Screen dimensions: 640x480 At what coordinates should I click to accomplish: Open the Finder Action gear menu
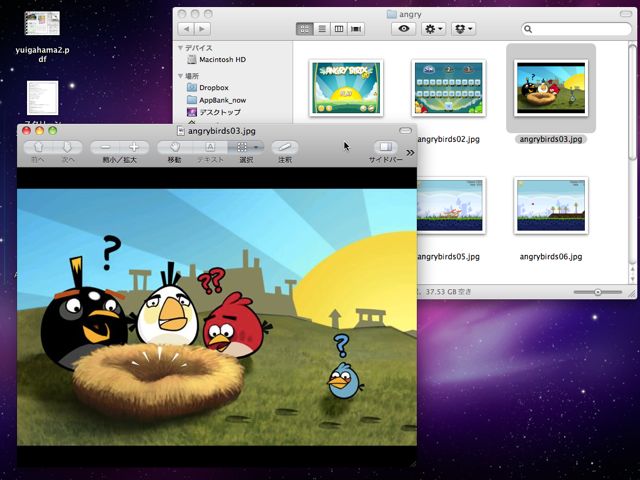click(x=433, y=29)
